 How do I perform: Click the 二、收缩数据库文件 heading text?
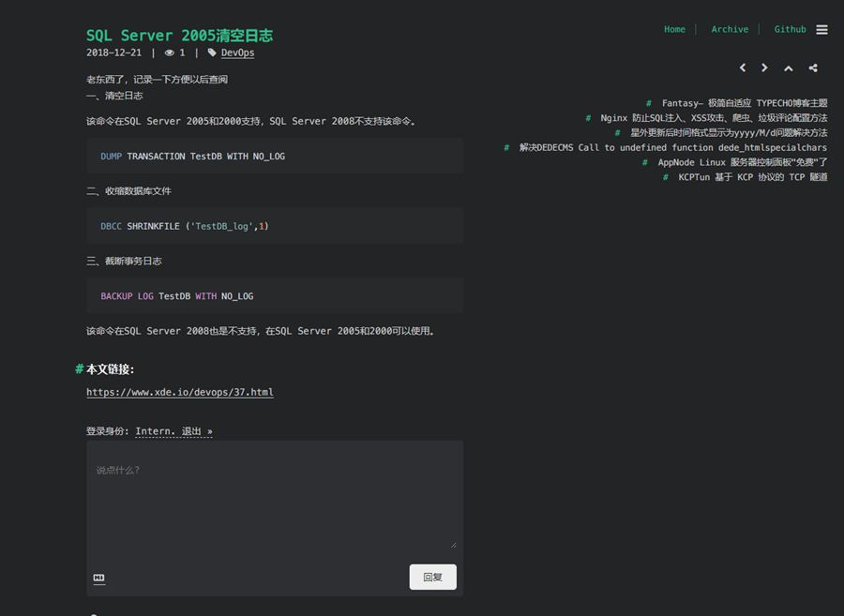pyautogui.click(x=128, y=191)
